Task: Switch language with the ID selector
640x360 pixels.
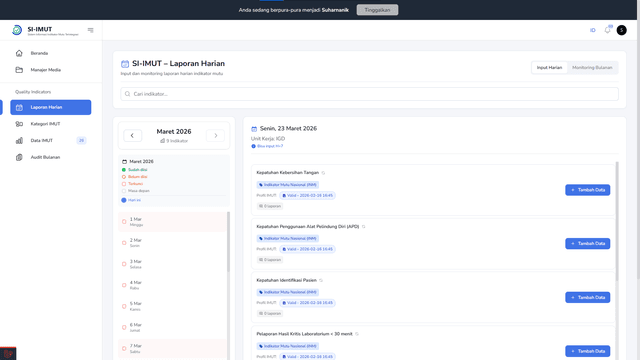Action: point(593,30)
